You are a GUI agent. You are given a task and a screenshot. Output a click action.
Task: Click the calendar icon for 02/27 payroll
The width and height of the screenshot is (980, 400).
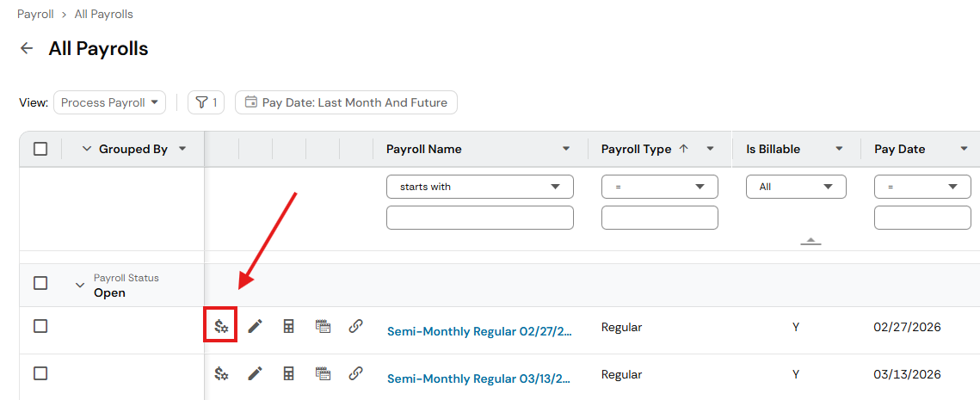[x=323, y=326]
